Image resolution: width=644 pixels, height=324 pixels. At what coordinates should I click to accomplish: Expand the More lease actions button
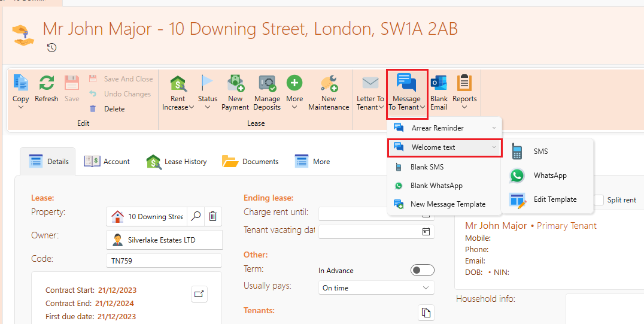294,93
